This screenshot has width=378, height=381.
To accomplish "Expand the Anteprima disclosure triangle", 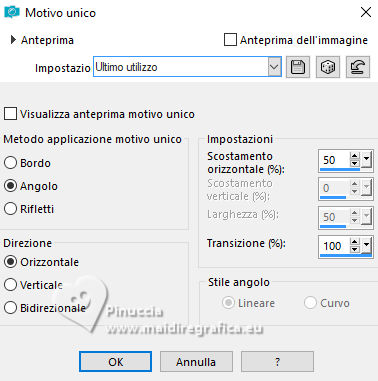I will (x=13, y=40).
